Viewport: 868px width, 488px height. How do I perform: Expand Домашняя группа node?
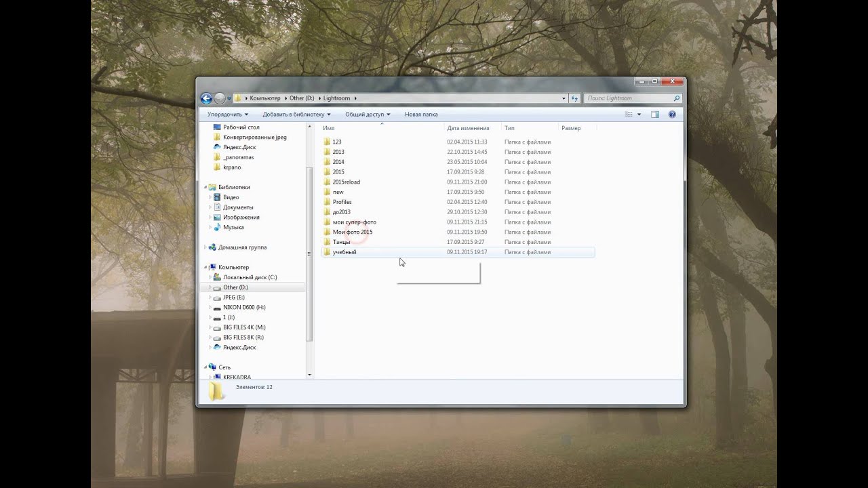pyautogui.click(x=205, y=247)
